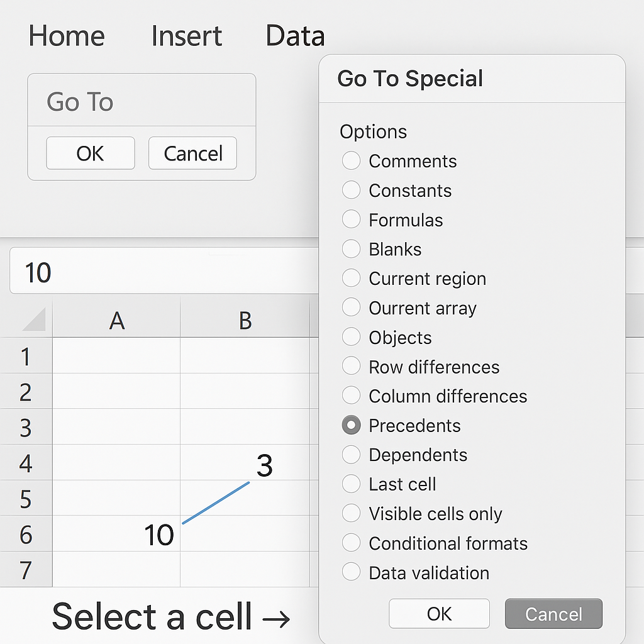
Task: Enable the Row differences option
Action: [351, 367]
